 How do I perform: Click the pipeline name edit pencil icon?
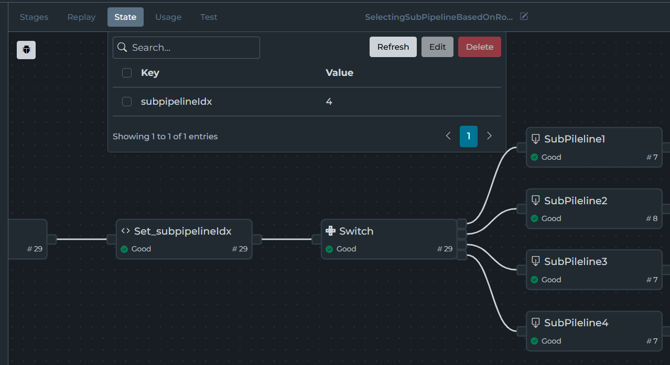(x=524, y=16)
